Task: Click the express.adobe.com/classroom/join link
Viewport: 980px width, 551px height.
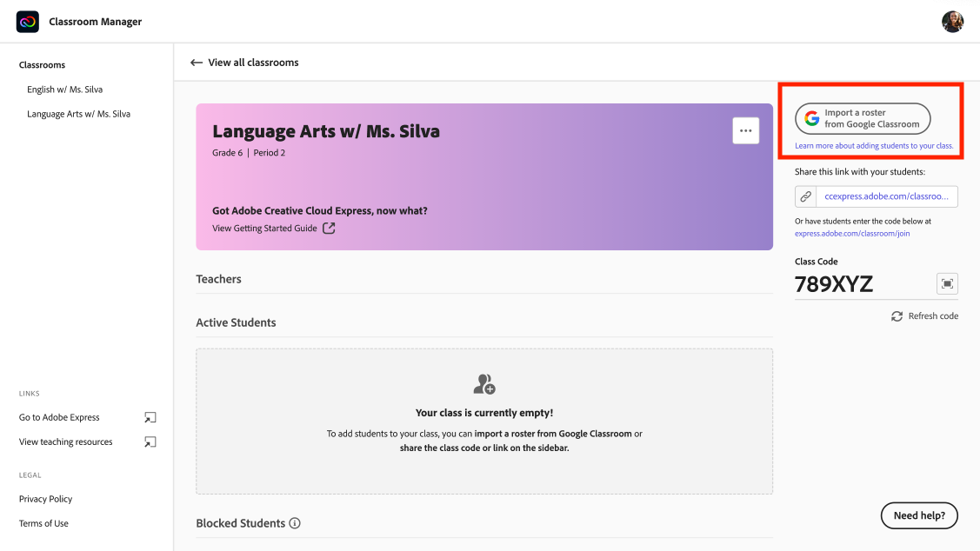Action: pos(852,232)
